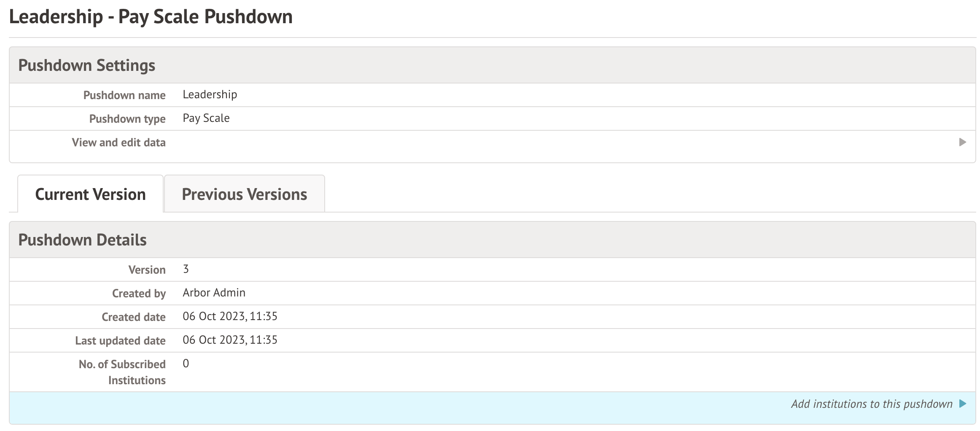Click the Created date value
The width and height of the screenshot is (980, 431).
pyautogui.click(x=230, y=316)
